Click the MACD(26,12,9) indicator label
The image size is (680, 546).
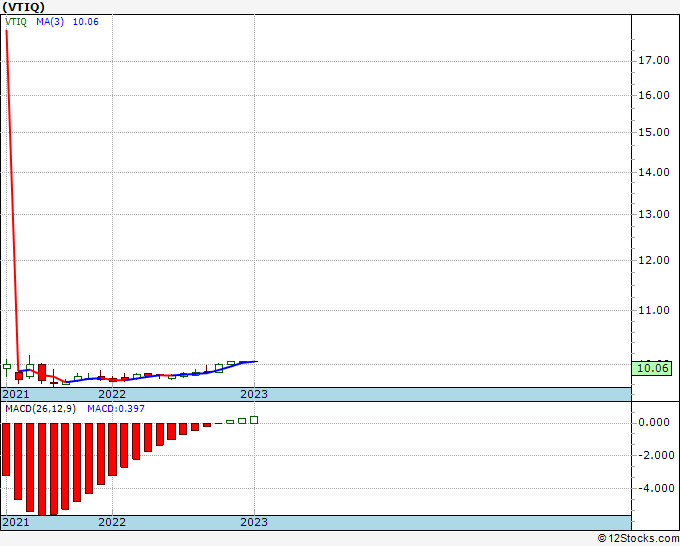[40, 409]
